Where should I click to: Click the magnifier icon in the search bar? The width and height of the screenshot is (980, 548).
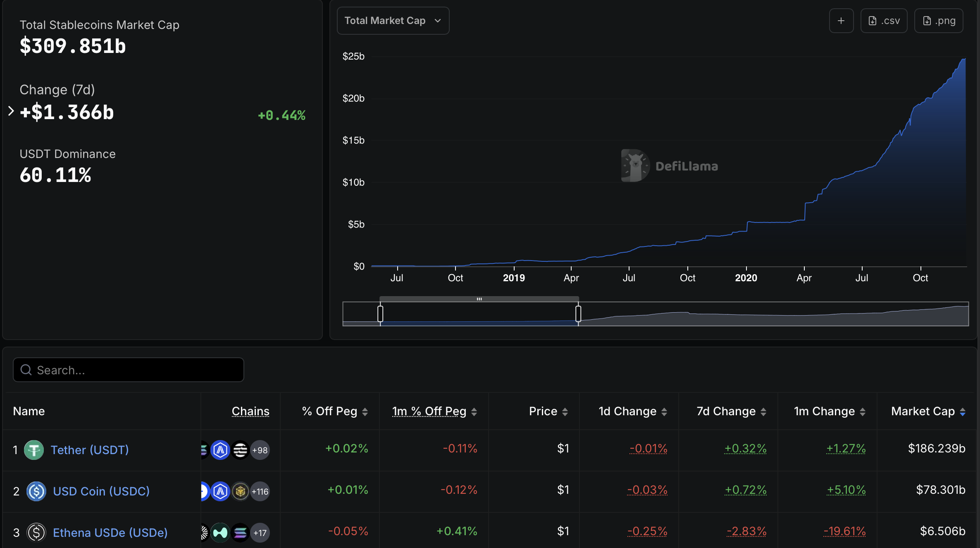coord(26,369)
